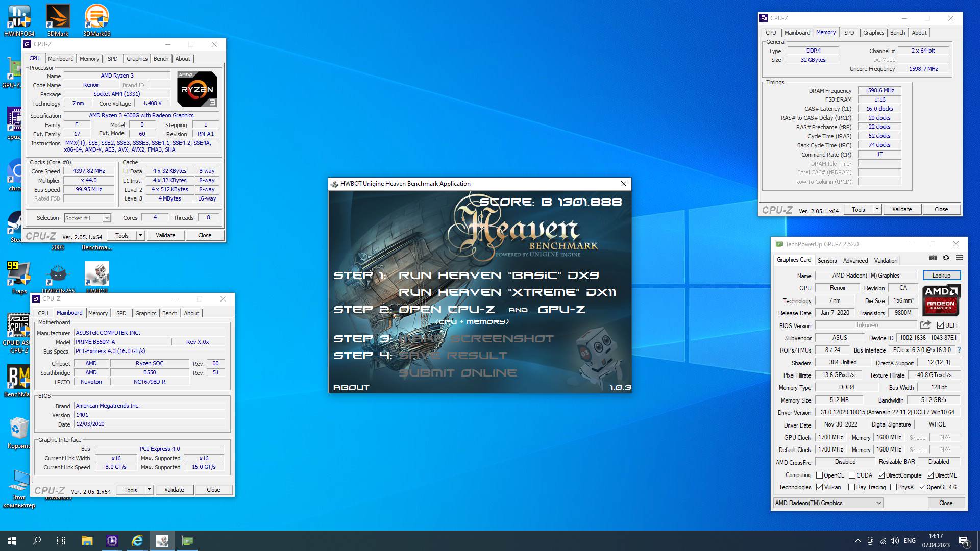
Task: Open the This PC (Этот компьютер) icon
Action: (19, 489)
